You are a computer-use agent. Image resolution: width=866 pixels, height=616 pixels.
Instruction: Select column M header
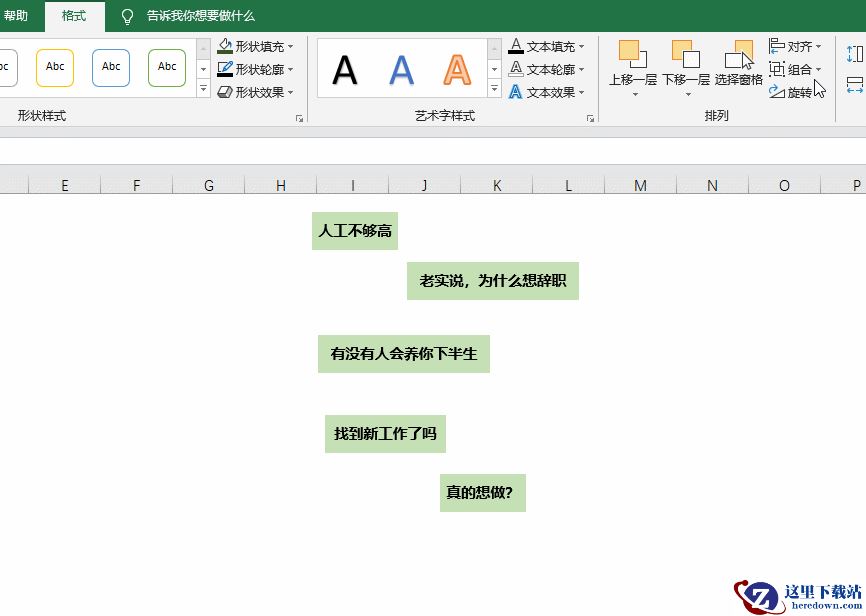click(x=640, y=186)
